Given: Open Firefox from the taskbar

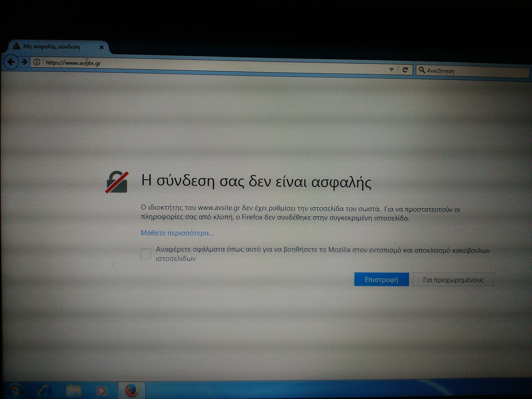Looking at the screenshot, I should point(131,391).
